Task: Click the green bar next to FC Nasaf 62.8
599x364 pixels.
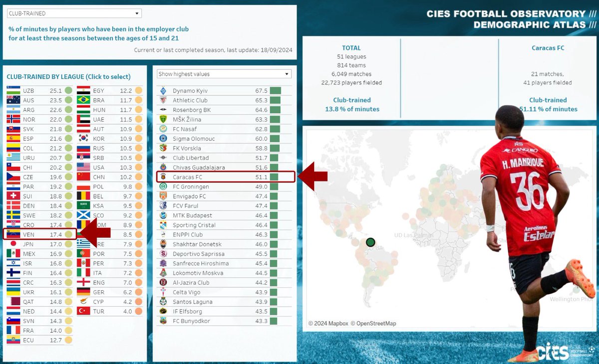Action: click(276, 129)
